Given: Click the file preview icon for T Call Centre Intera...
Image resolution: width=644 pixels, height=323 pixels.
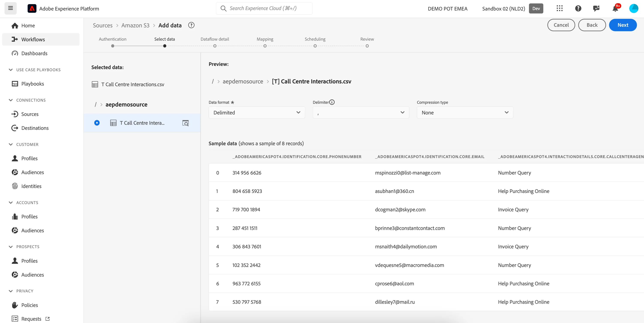Looking at the screenshot, I should [186, 123].
